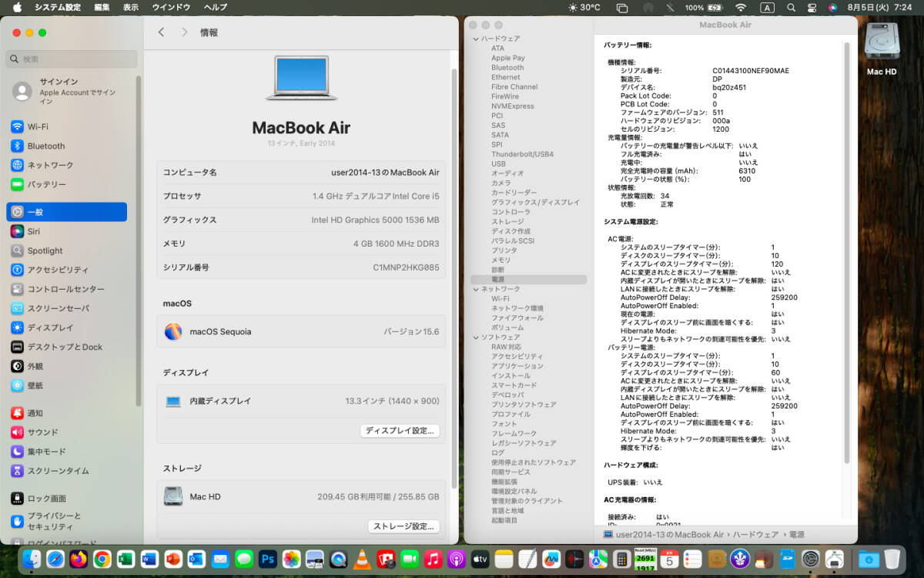Screen dimensions: 924x578
Task: Open the 表示 menu in menu bar
Action: [x=131, y=8]
